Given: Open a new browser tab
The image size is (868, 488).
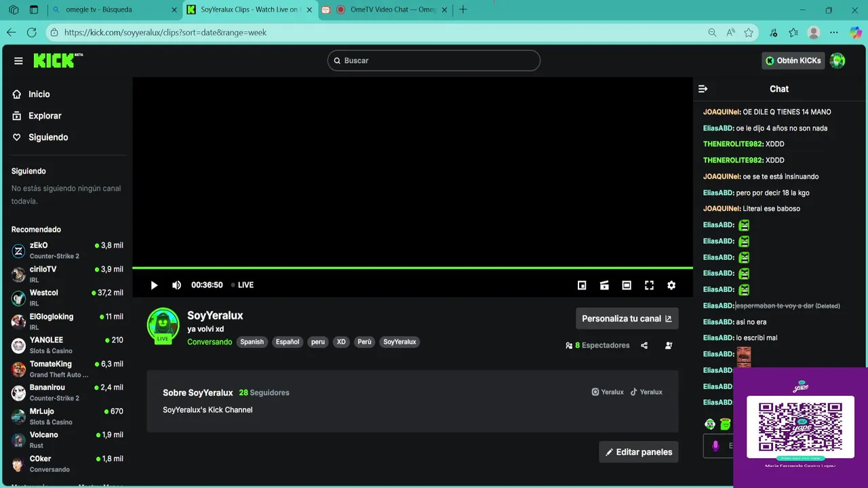Looking at the screenshot, I should [463, 9].
